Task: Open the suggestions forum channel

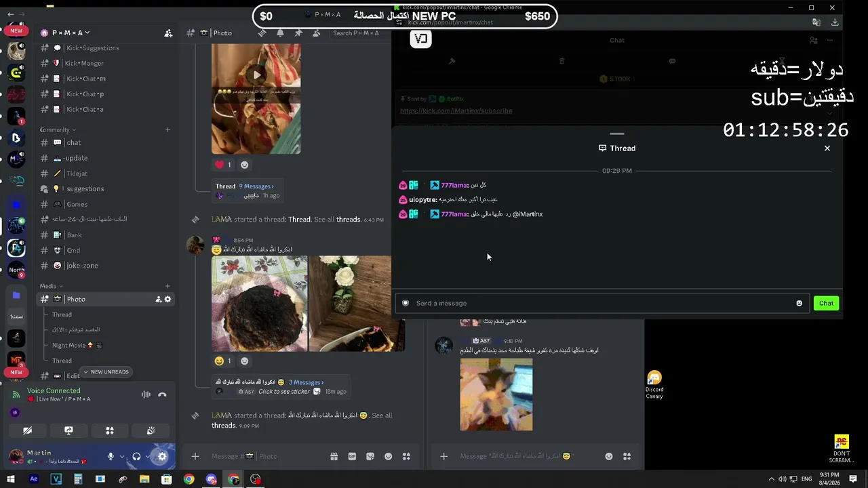Action: click(105, 189)
